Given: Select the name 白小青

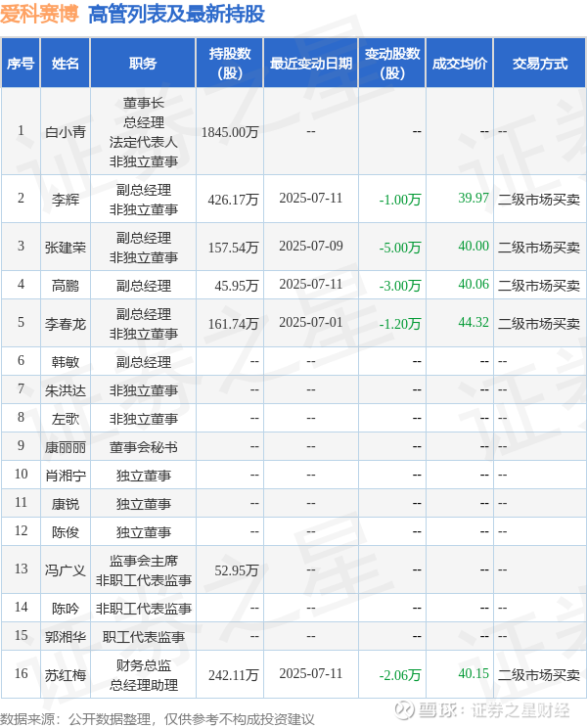Looking at the screenshot, I should click(x=66, y=132).
